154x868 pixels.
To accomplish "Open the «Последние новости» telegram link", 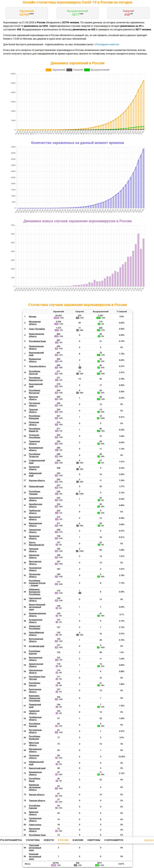I will (107, 44).
